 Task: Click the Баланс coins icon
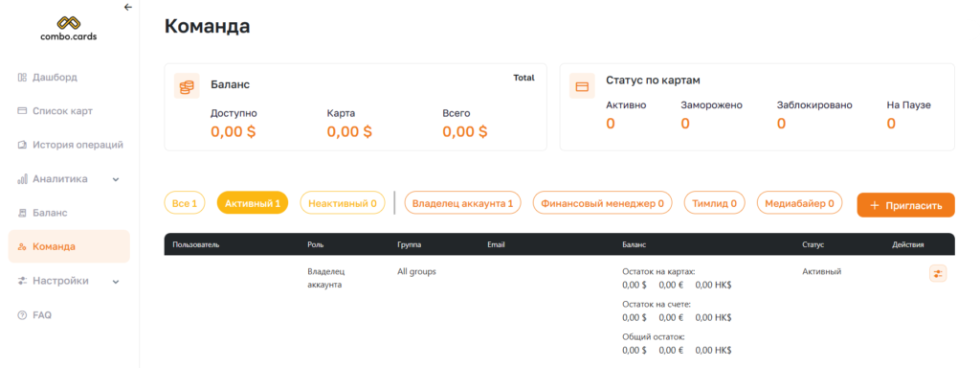click(x=187, y=85)
